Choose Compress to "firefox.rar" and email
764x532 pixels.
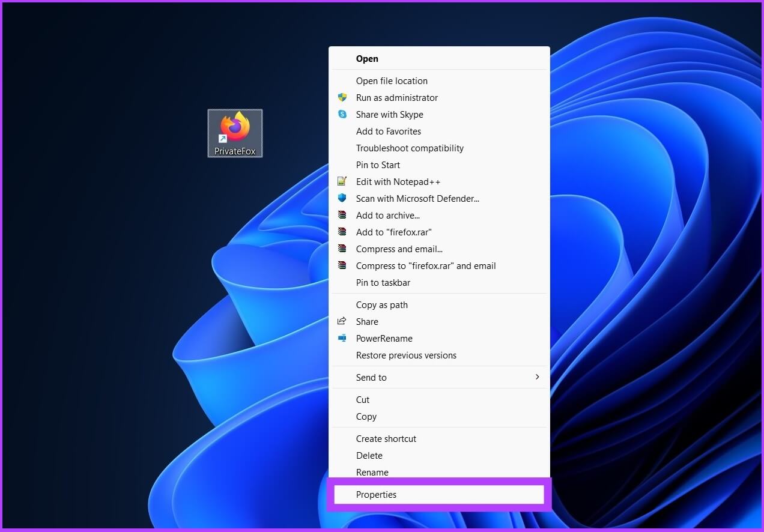(439, 265)
